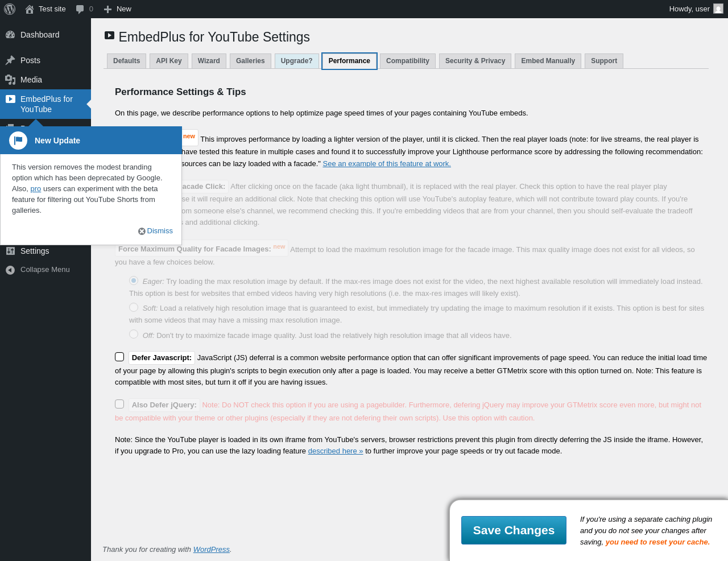Screen dimensions: 728x561
Task: Open the facade feature example link
Action: [x=387, y=164]
